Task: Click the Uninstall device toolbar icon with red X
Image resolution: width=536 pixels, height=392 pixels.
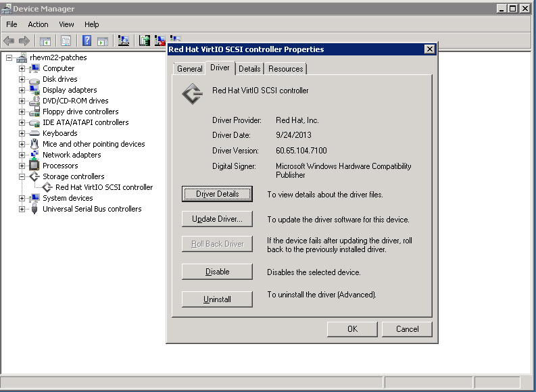Action: click(160, 41)
